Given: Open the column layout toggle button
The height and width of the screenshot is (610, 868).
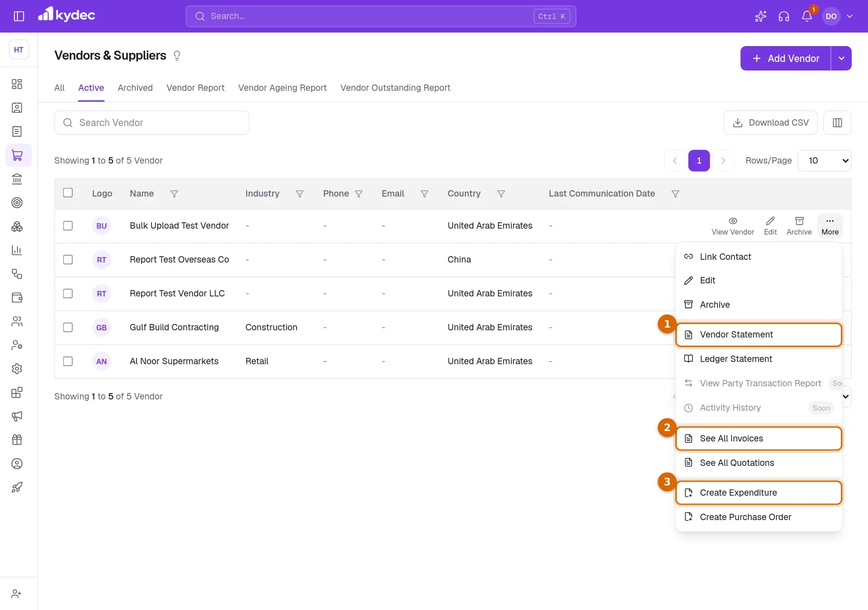Looking at the screenshot, I should (x=837, y=122).
